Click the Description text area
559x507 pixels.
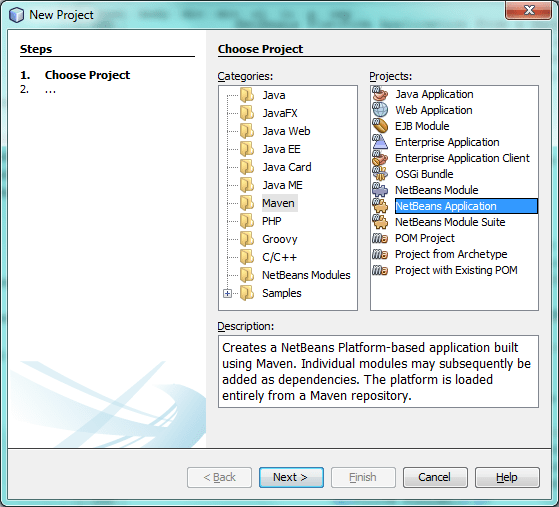tap(378, 371)
